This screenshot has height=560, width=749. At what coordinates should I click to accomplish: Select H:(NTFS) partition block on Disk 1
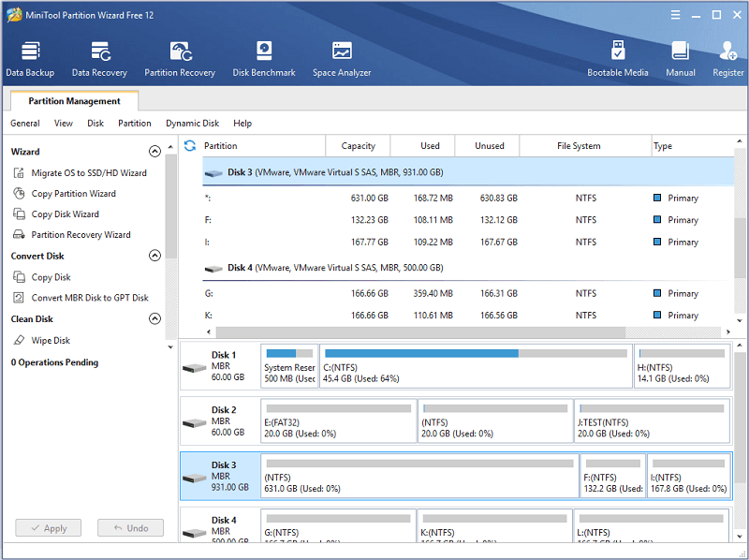[x=683, y=366]
